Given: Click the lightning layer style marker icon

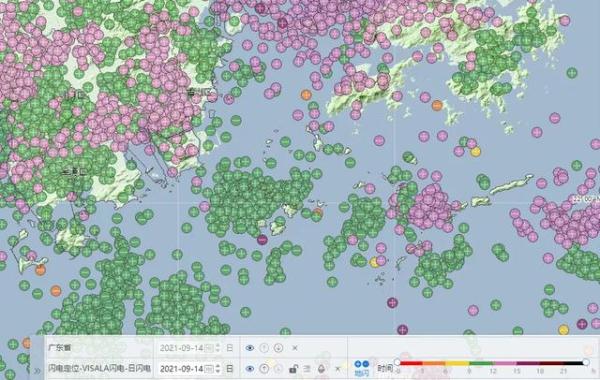Looking at the screenshot, I should (321, 369).
